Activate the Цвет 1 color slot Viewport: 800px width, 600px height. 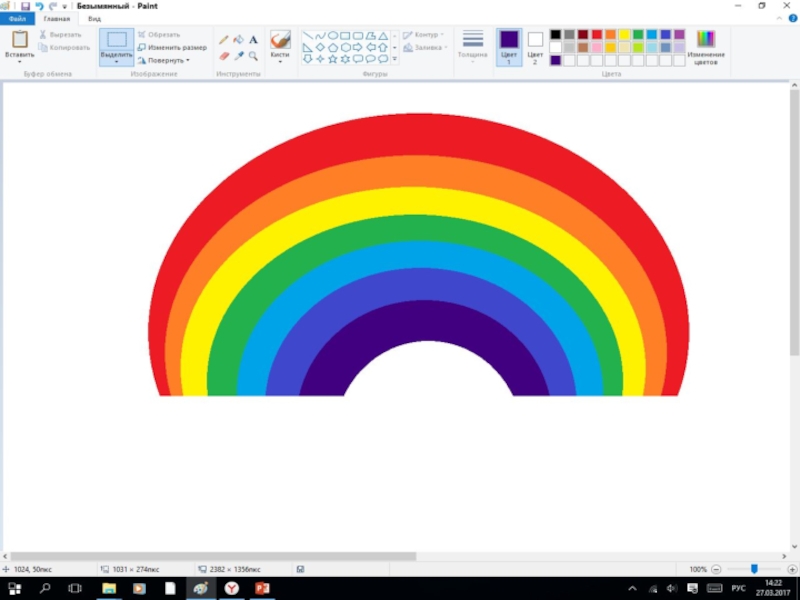509,47
